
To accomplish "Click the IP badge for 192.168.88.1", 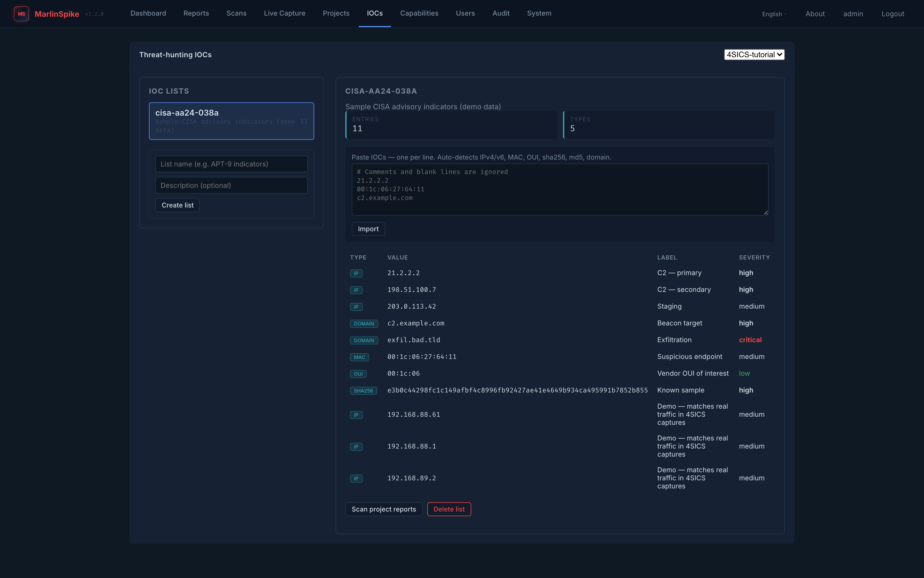I will (356, 447).
